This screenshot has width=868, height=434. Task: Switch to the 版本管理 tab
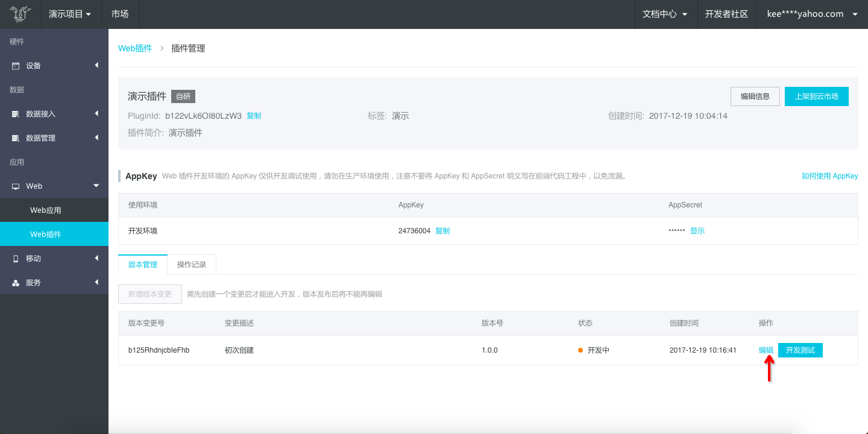[x=143, y=265]
